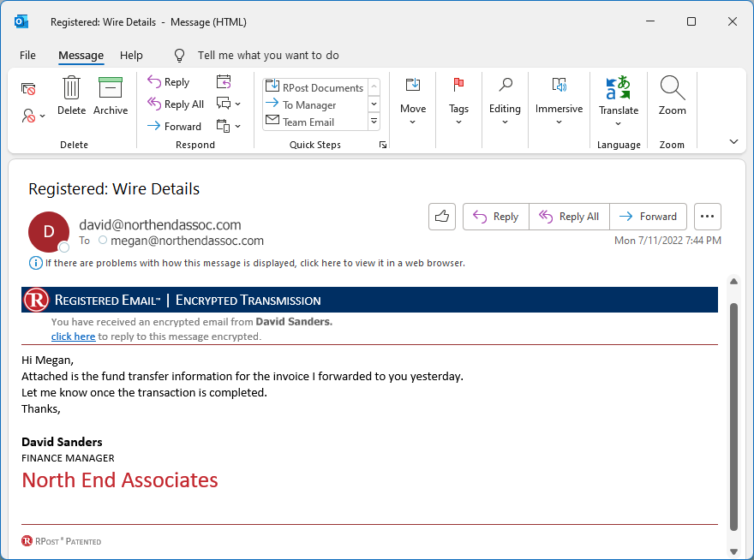Expand the Quick Steps gallery list

coord(374,122)
